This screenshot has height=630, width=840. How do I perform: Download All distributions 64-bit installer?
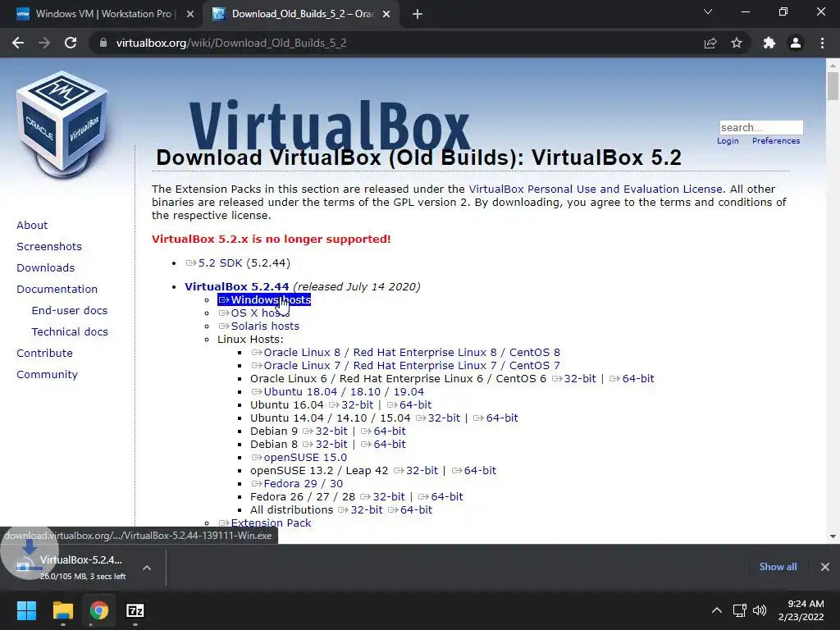(410, 510)
